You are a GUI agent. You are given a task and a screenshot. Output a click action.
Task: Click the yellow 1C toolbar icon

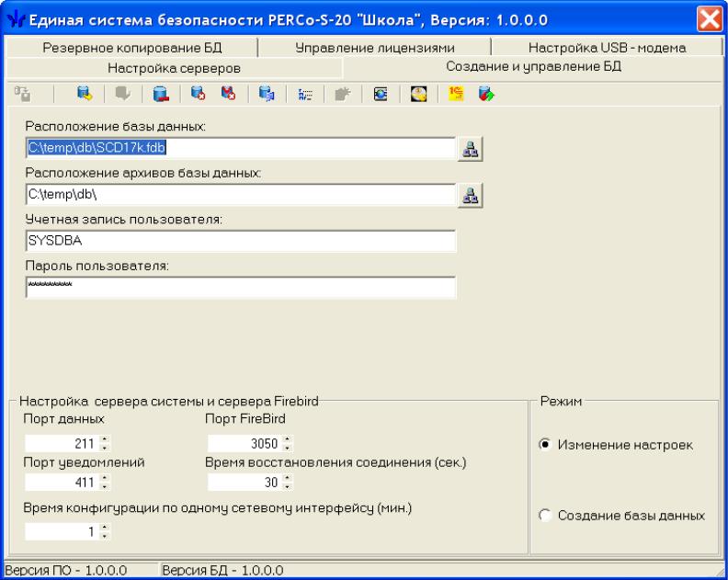(456, 94)
